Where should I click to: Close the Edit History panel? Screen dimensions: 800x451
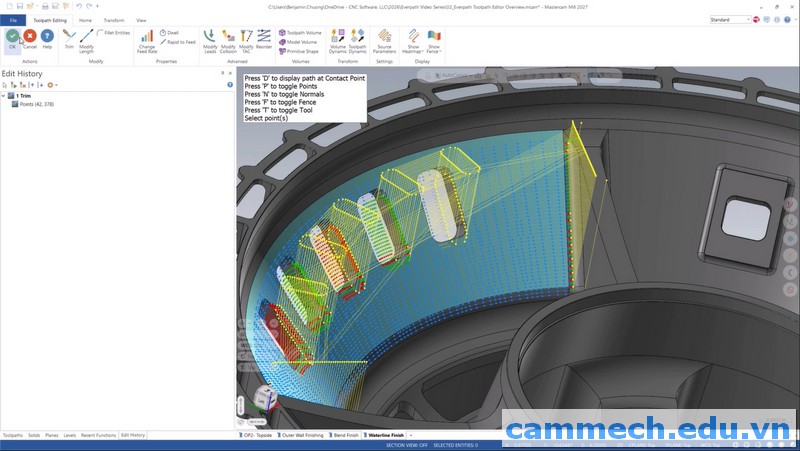pyautogui.click(x=230, y=73)
